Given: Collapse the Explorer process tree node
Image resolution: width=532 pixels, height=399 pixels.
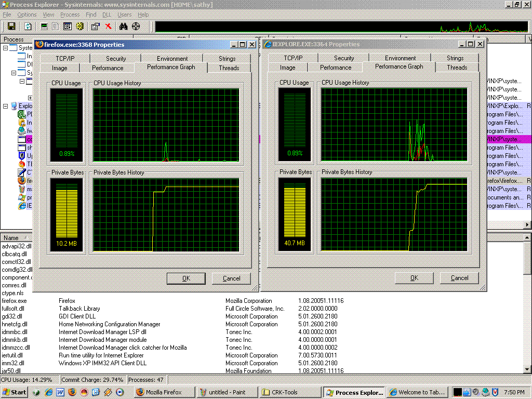Looking at the screenshot, I should 5,106.
